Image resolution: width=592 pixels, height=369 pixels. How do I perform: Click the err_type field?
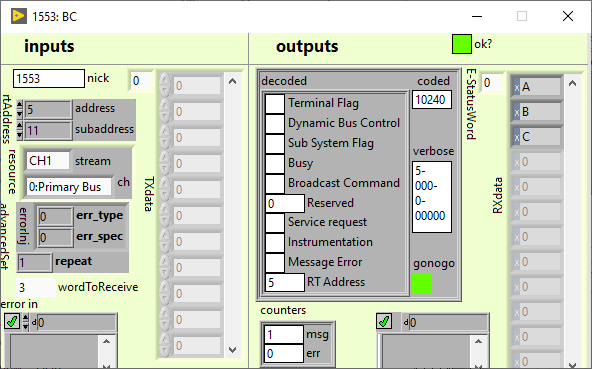pyautogui.click(x=55, y=216)
